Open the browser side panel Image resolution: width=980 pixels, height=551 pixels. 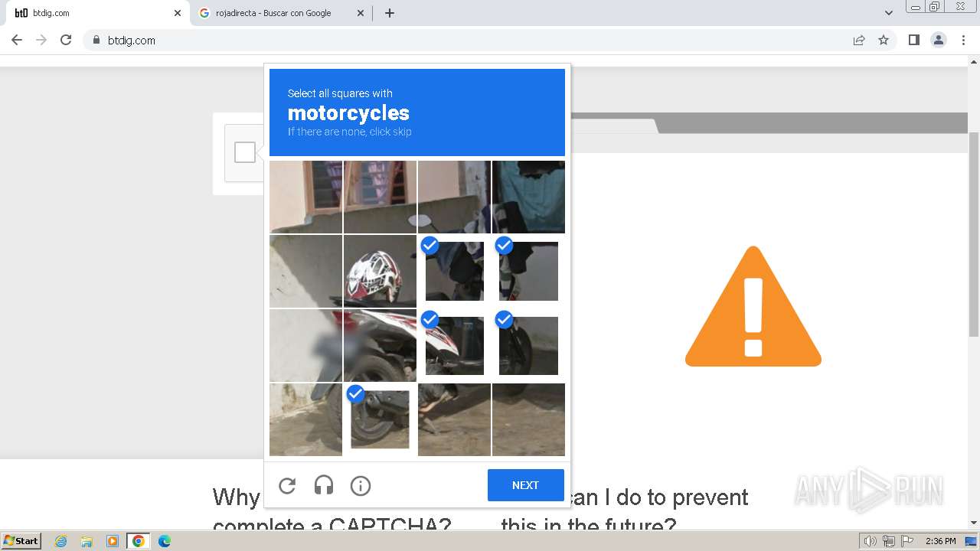[913, 40]
